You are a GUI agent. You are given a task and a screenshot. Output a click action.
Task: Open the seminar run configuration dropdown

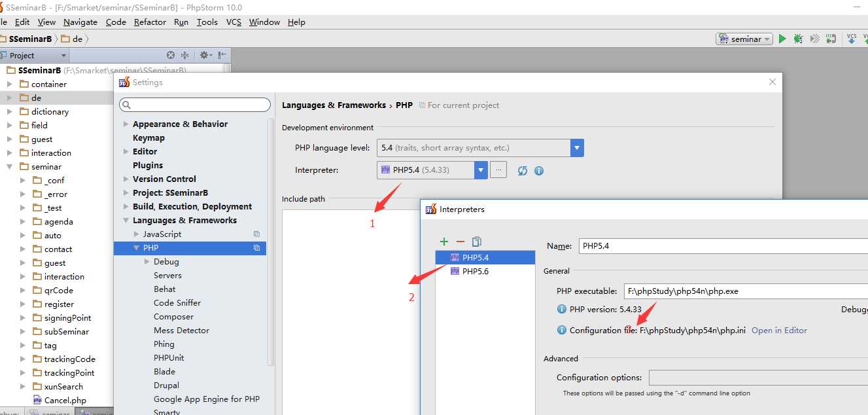744,39
